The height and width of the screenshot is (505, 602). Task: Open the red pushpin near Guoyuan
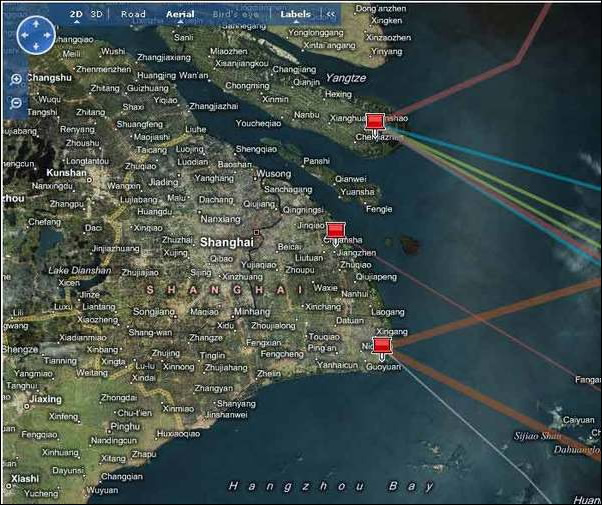381,345
